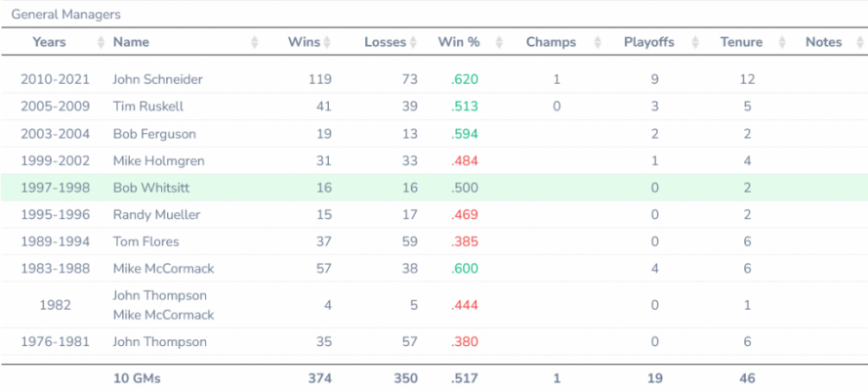
Task: Click the 1983-1988 Mike McCormack row
Action: (434, 269)
